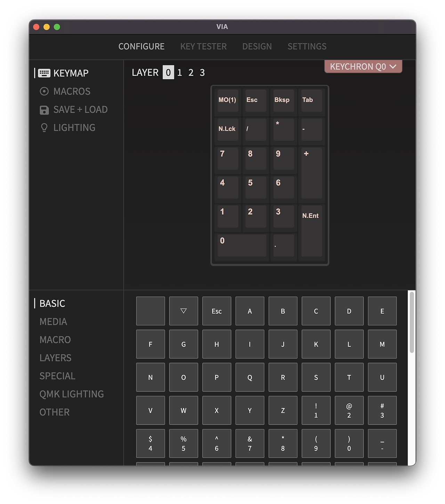The width and height of the screenshot is (445, 504).
Task: Assign the transparent ▽ keycode
Action: point(184,311)
